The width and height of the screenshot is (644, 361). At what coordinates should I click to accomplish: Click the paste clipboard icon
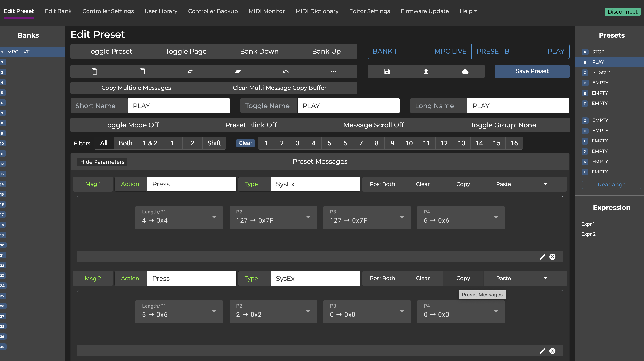tap(142, 71)
